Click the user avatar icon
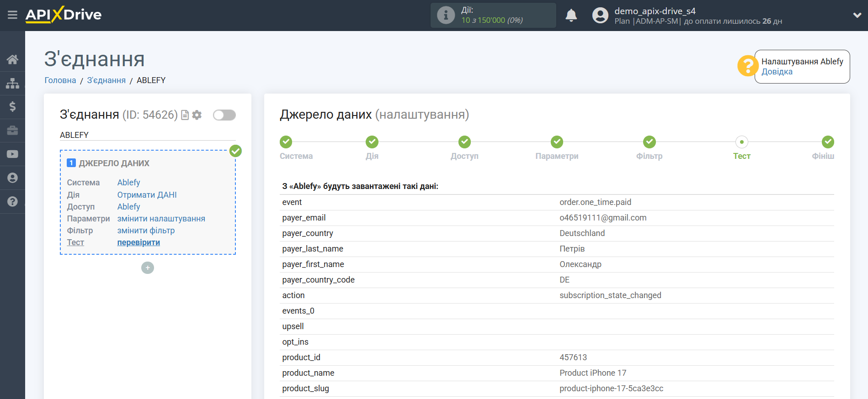 (x=600, y=15)
